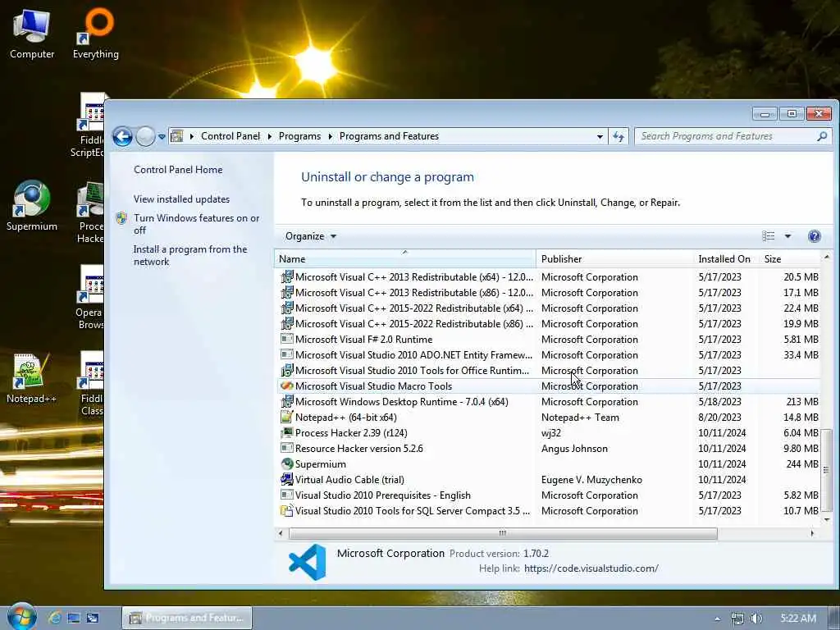Click the Forward navigation arrow button

(x=145, y=137)
